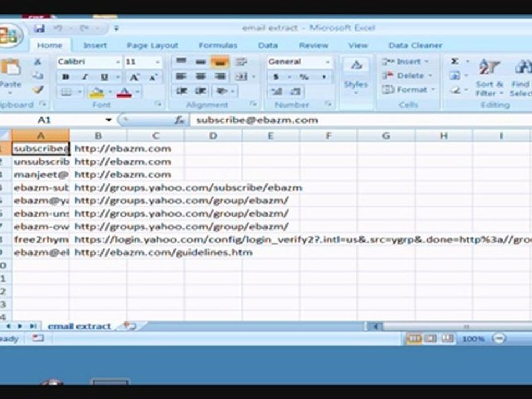Select the email extract sheet tab
This screenshot has height=399, width=532.
pyautogui.click(x=79, y=326)
